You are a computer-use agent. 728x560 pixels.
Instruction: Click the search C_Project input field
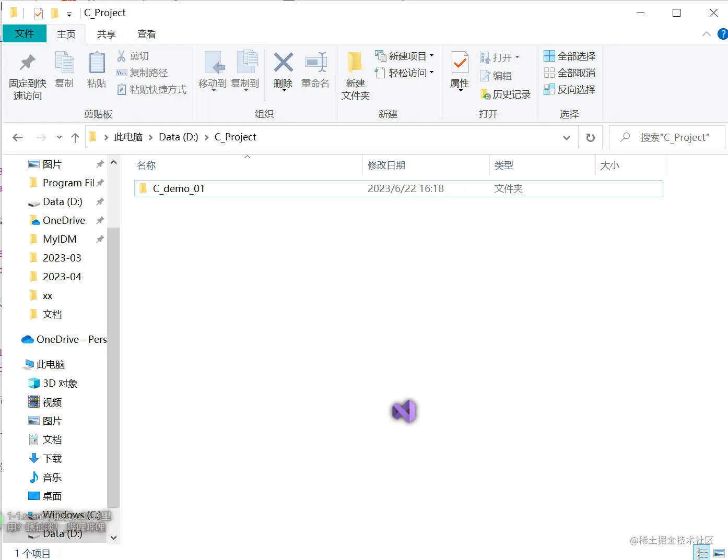pos(667,138)
